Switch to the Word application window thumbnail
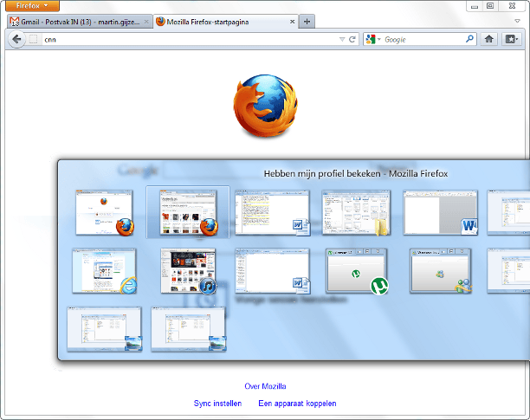The image size is (530, 420). click(x=440, y=212)
